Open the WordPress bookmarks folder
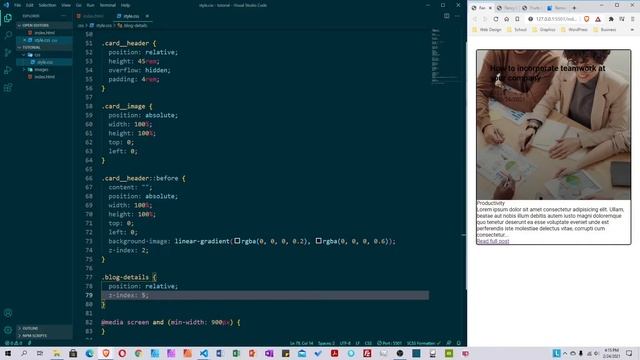 (x=574, y=30)
